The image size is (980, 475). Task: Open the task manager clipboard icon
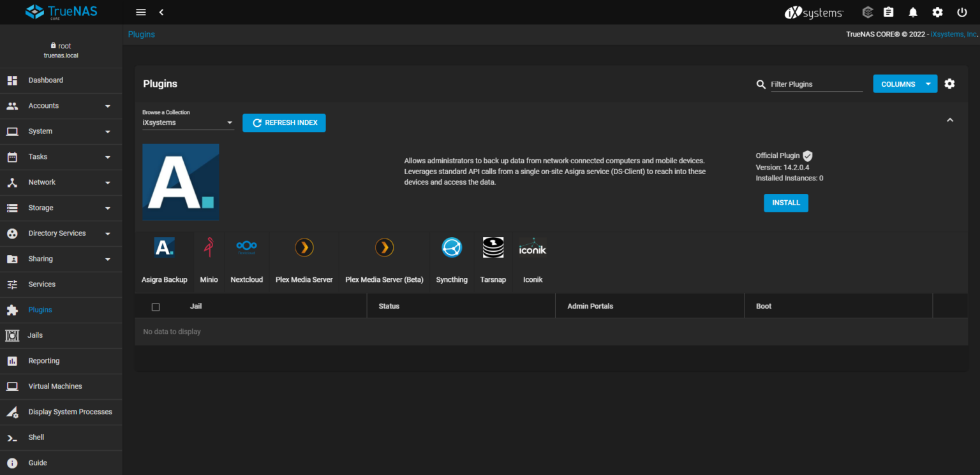coord(888,12)
